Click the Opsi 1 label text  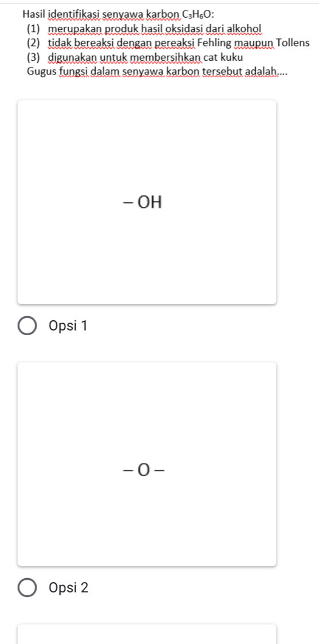click(x=68, y=325)
